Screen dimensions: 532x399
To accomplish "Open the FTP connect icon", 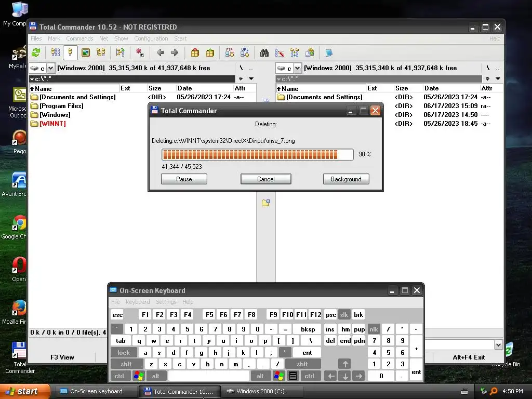I will tap(230, 52).
